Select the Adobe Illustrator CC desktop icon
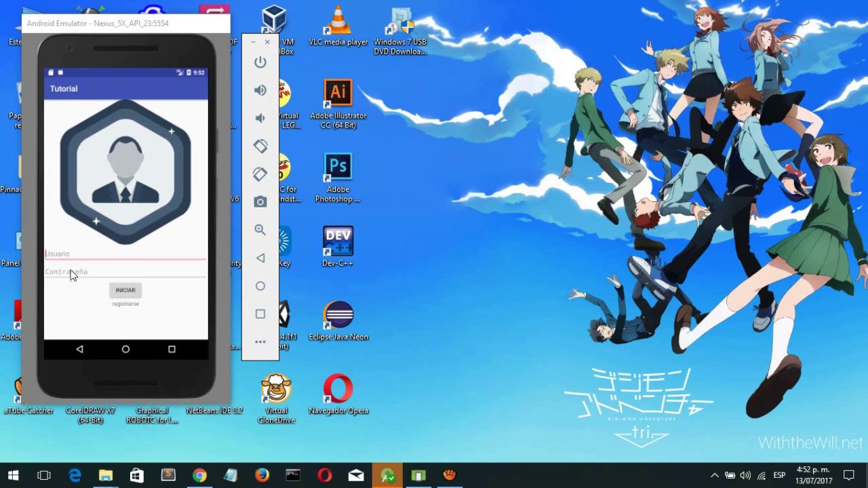 [x=338, y=104]
